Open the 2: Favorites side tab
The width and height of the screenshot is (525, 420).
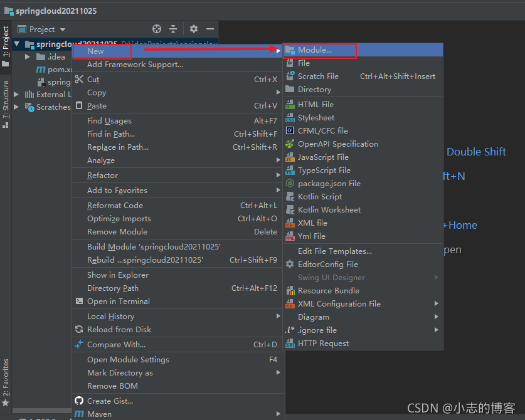click(x=6, y=382)
